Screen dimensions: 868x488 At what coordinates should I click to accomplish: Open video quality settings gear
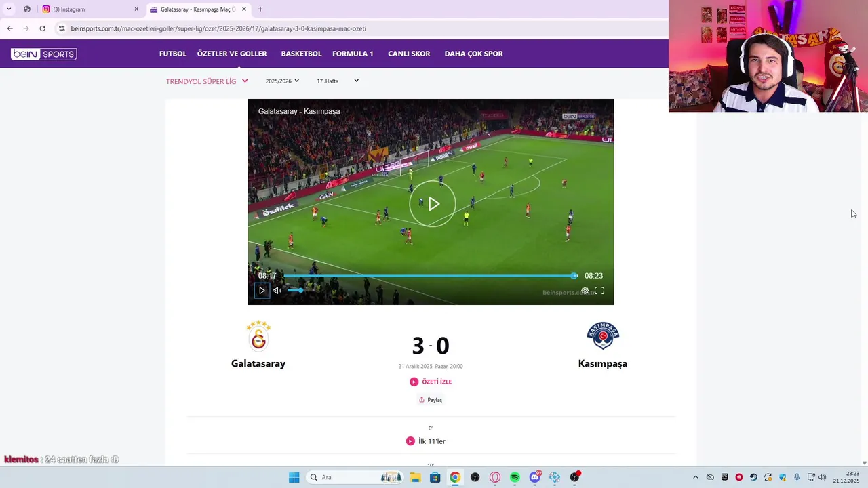click(x=585, y=291)
